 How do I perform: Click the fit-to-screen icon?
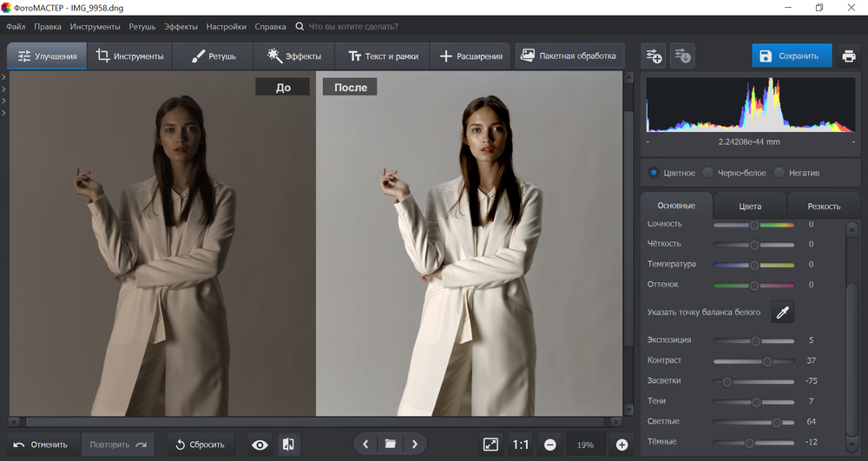coord(491,445)
